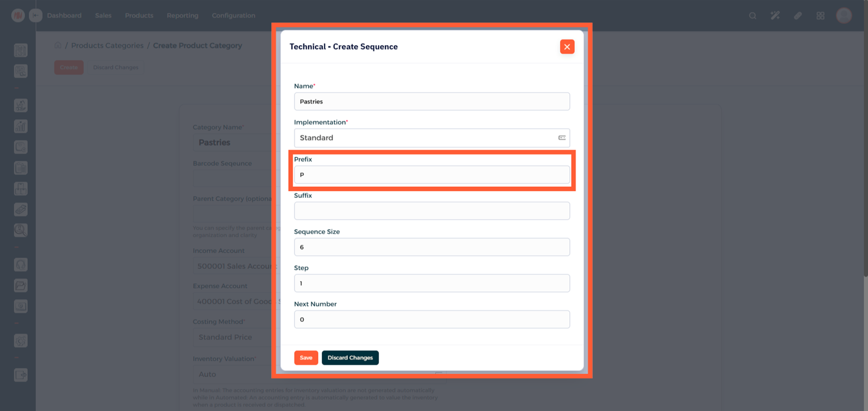868x411 pixels.
Task: Click the headset support icon in sidebar
Action: (x=20, y=265)
